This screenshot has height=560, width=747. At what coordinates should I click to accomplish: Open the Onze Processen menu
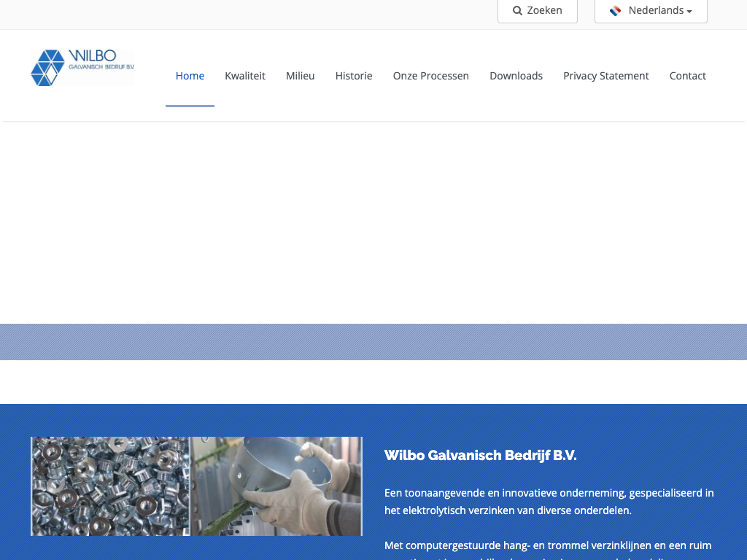coord(431,76)
